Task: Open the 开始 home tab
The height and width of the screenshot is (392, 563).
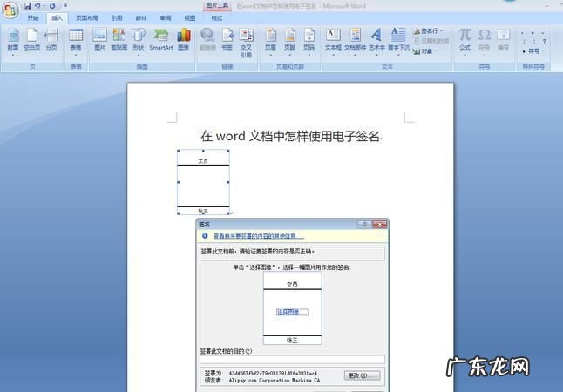Action: coord(33,17)
